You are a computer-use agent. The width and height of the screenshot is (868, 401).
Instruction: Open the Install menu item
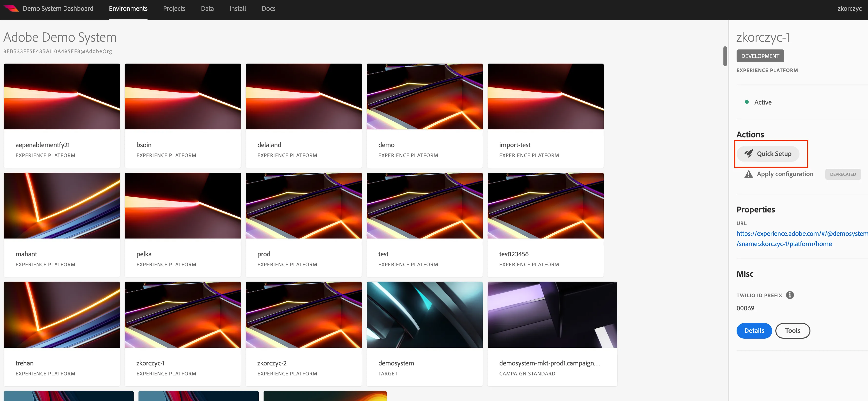[x=237, y=9]
